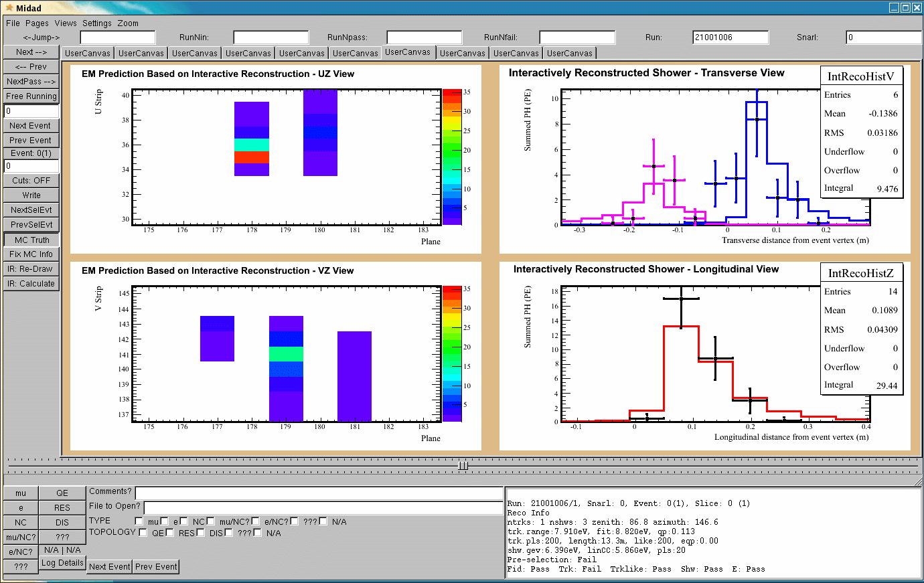Check the TYPE e/NC? checkbox
The image size is (924, 583).
256,521
